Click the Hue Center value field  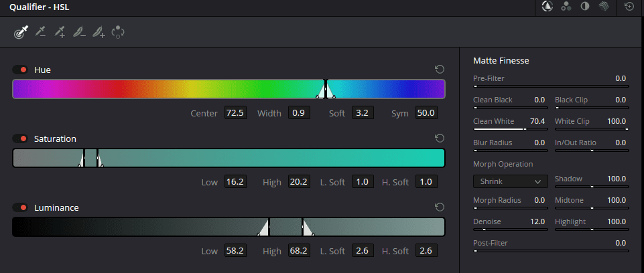(x=235, y=112)
